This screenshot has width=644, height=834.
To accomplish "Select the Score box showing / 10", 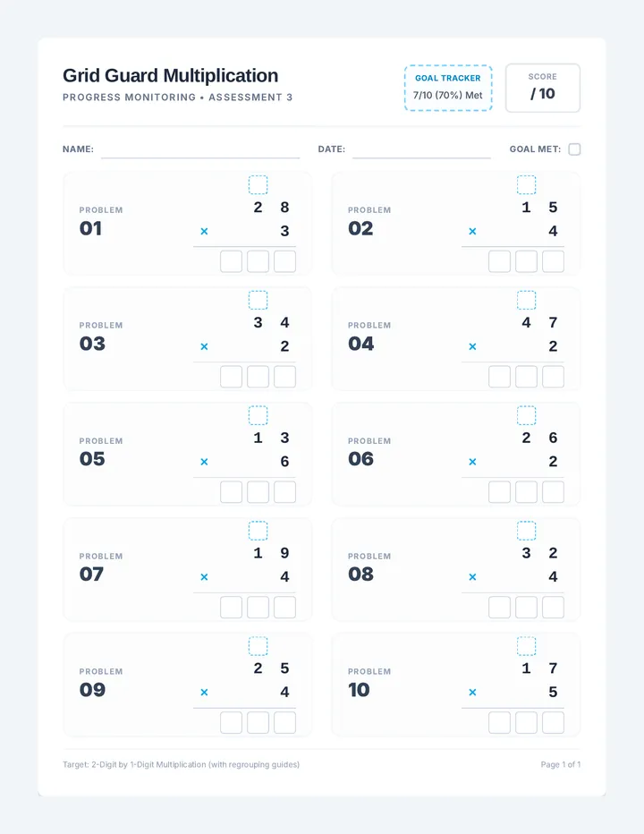I will click(542, 88).
